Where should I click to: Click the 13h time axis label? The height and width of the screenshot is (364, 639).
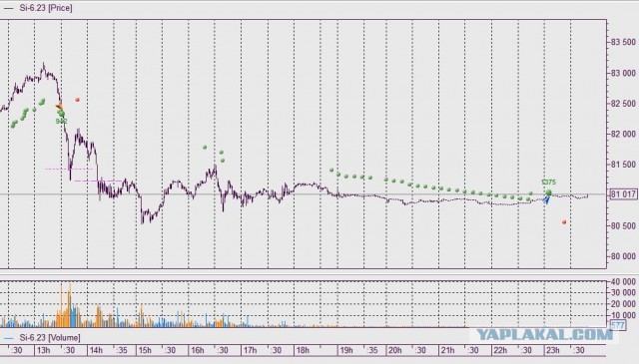[44, 350]
